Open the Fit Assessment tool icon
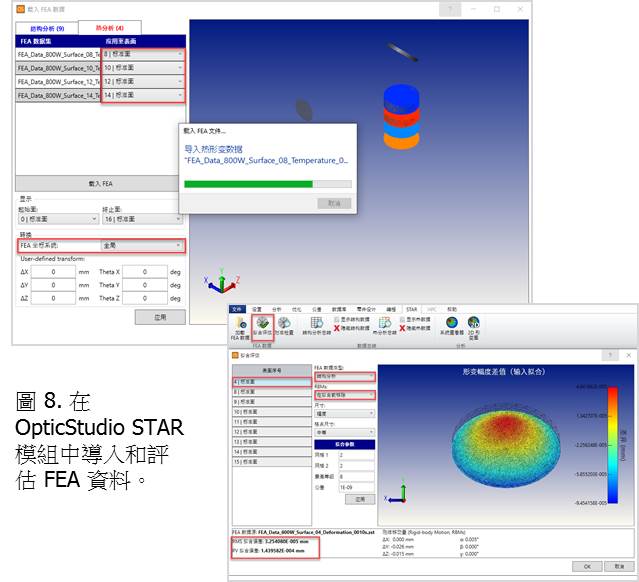 [263, 326]
